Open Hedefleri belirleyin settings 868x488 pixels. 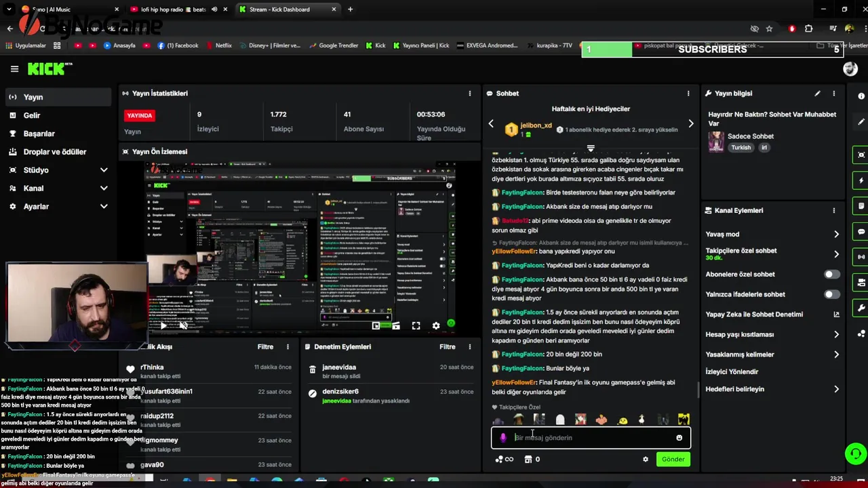pyautogui.click(x=773, y=389)
